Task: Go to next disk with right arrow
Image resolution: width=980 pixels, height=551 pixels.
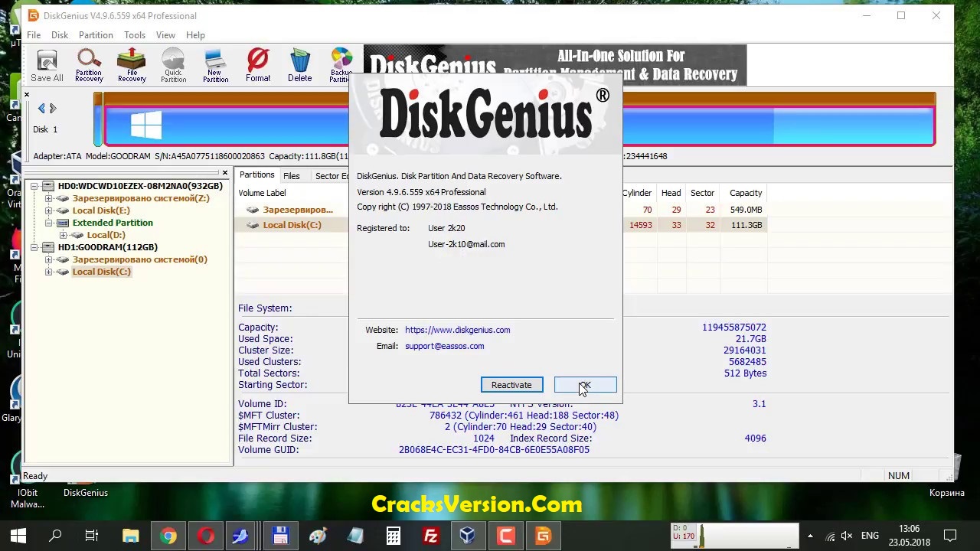Action: (53, 109)
